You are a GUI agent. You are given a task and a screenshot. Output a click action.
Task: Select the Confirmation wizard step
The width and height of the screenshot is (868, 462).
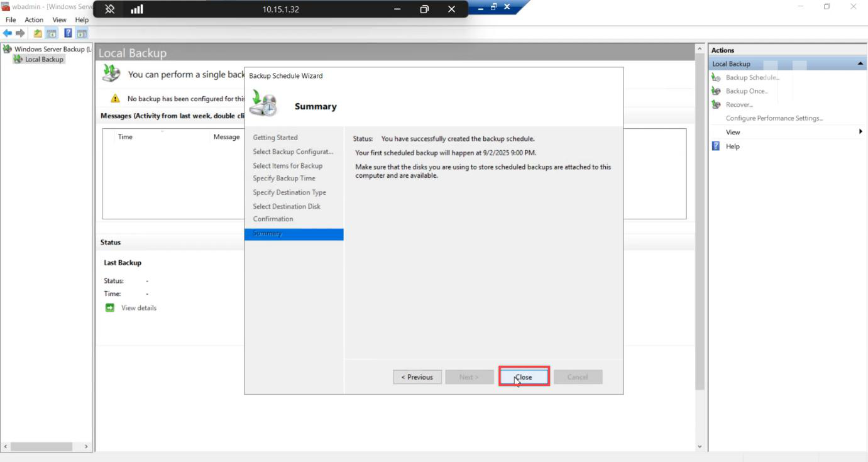(273, 219)
